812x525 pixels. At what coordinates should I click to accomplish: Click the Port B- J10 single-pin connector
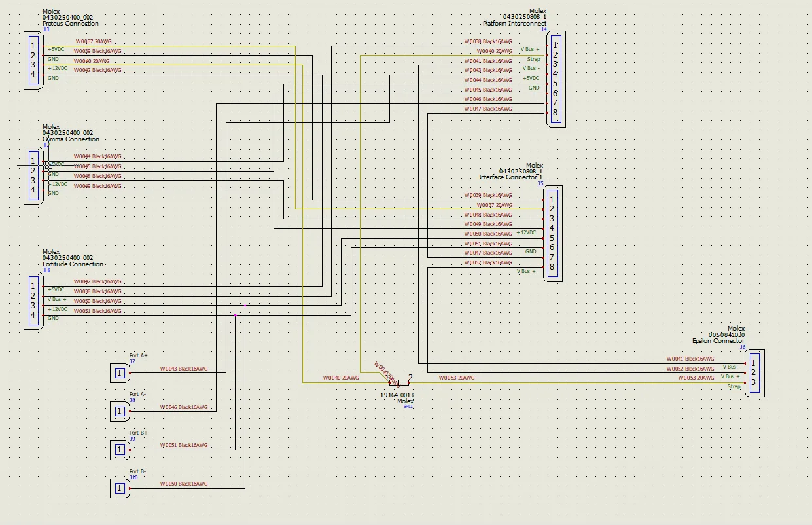[x=120, y=488]
